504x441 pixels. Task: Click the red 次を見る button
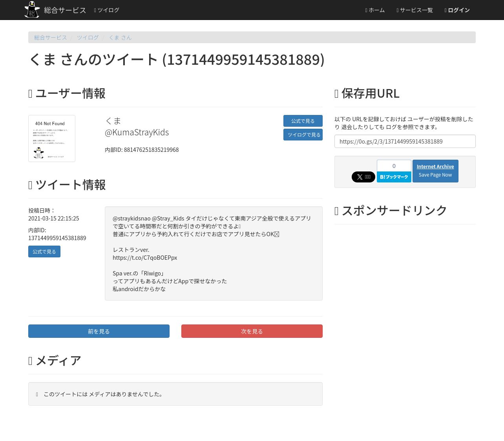click(x=252, y=331)
